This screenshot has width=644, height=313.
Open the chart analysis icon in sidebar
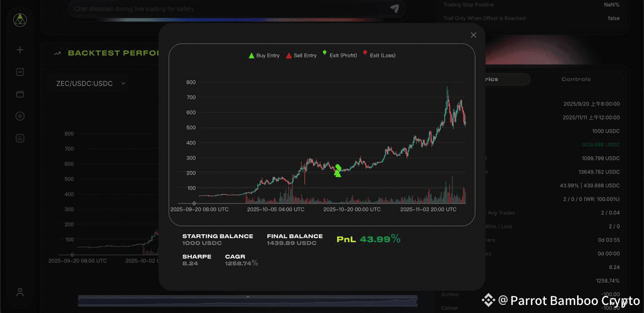(20, 72)
